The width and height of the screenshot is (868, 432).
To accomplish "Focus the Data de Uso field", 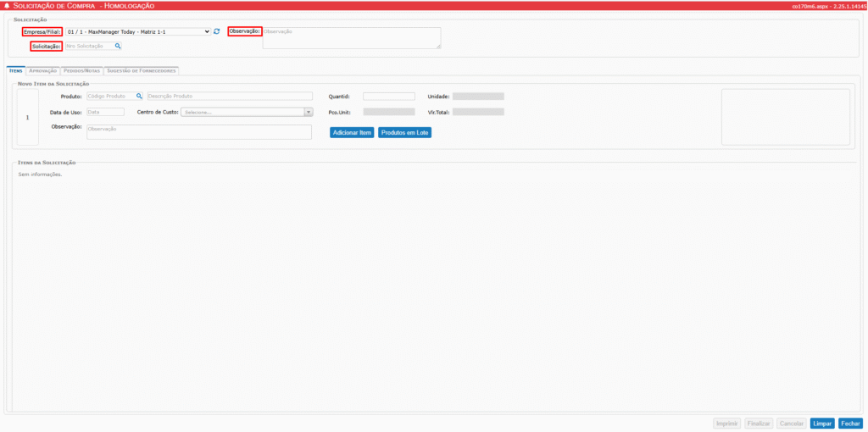I will pos(104,112).
